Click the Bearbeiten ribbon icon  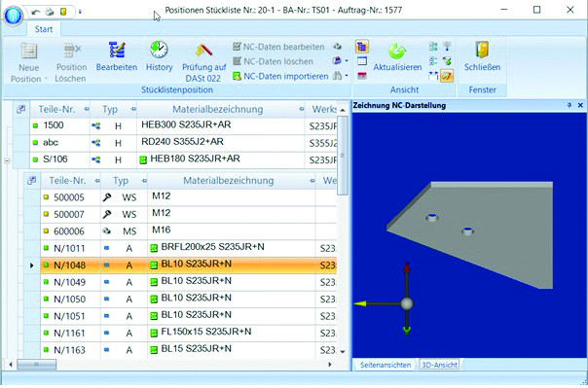pos(117,50)
